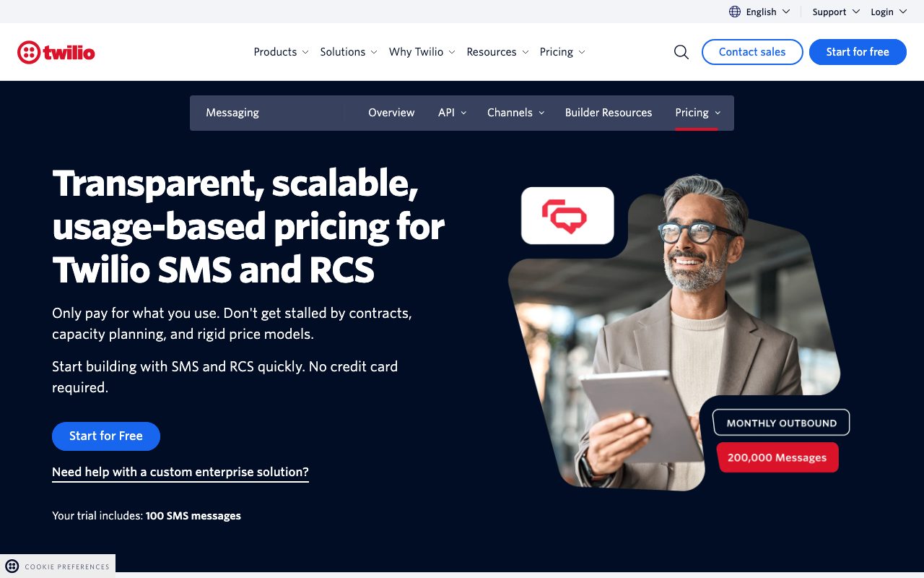Image resolution: width=924 pixels, height=578 pixels.
Task: Click the 200,000 Messages red badge
Action: coord(777,458)
